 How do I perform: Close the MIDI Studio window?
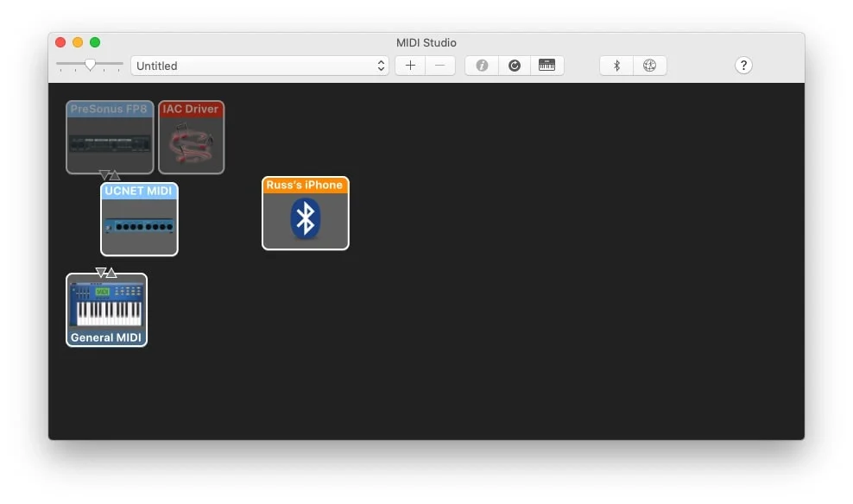60,42
